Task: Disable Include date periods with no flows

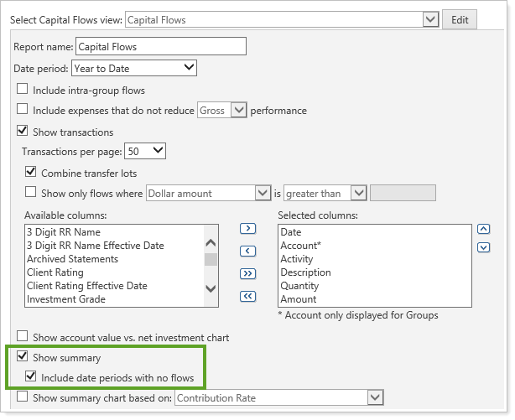Action: point(32,377)
